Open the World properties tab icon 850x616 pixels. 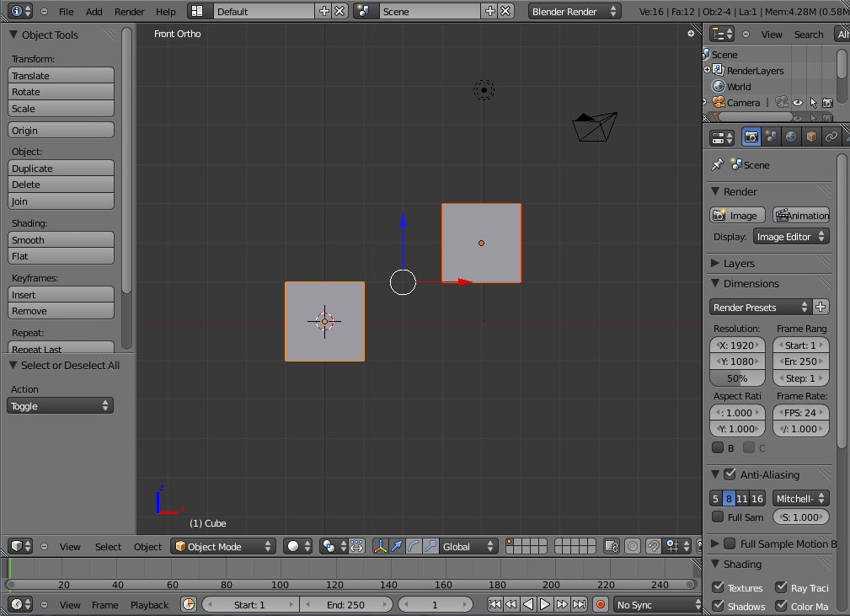click(791, 137)
